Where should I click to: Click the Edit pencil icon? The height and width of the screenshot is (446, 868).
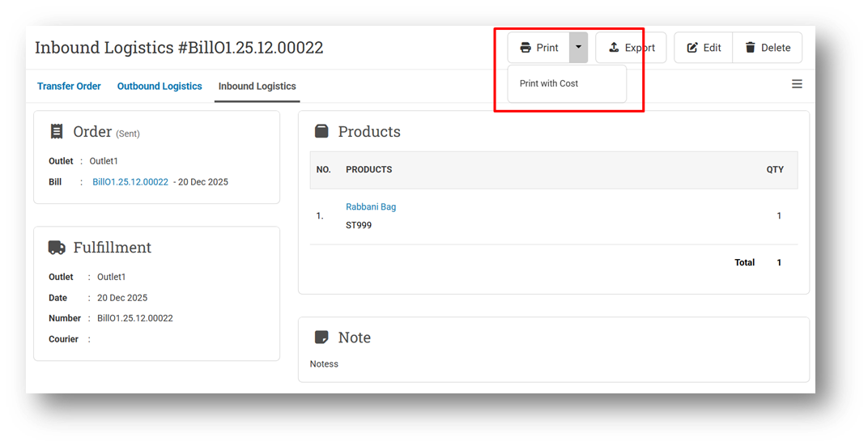coord(692,48)
